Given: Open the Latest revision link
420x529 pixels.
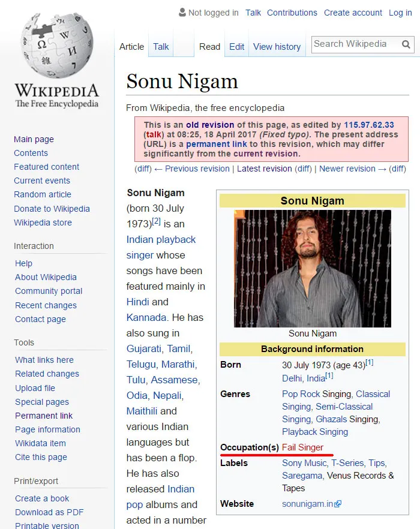Looking at the screenshot, I should pos(265,169).
